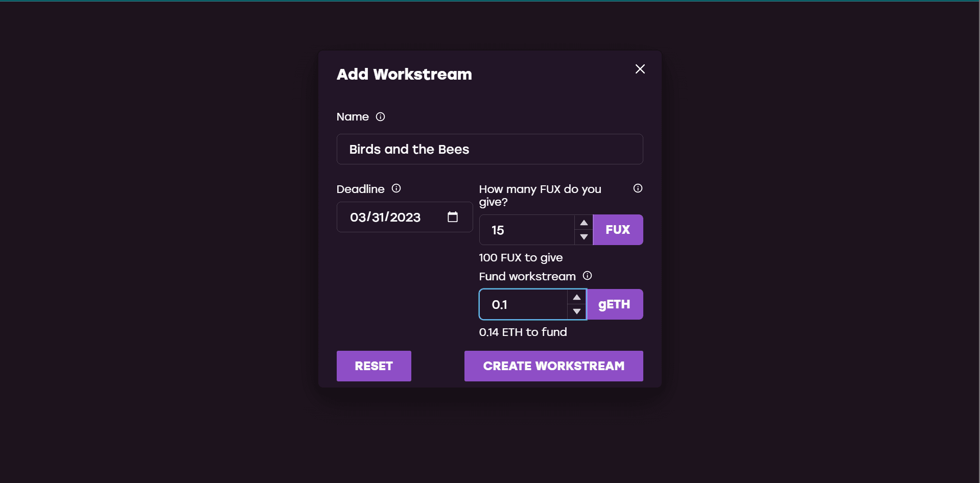
Task: Click the Birds and the Bees name field
Action: click(x=489, y=149)
